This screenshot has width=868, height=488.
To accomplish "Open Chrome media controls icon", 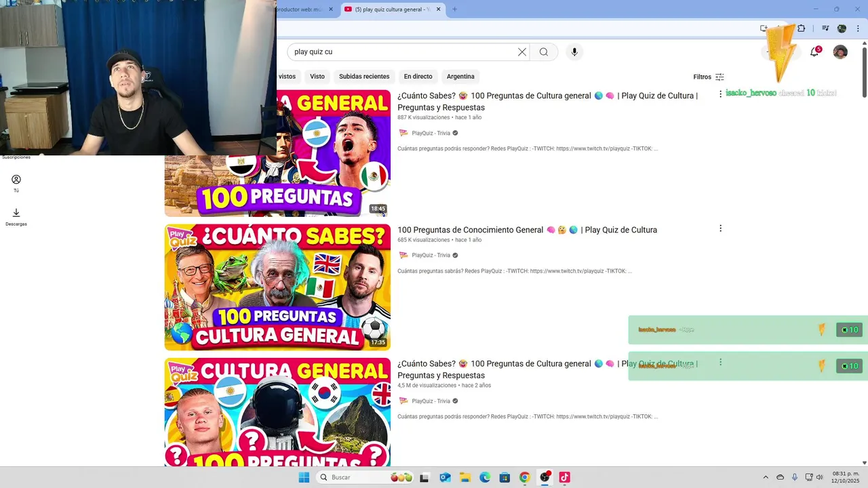I will point(825,28).
